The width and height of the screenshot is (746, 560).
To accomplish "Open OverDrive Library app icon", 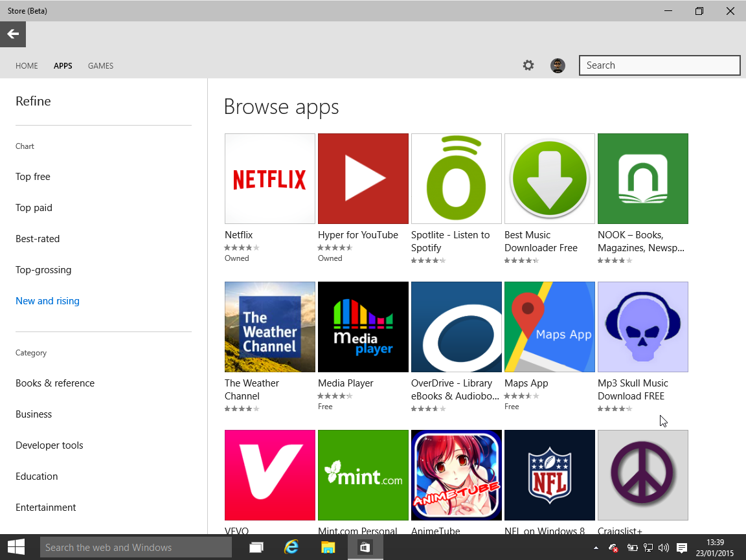I will 457,327.
